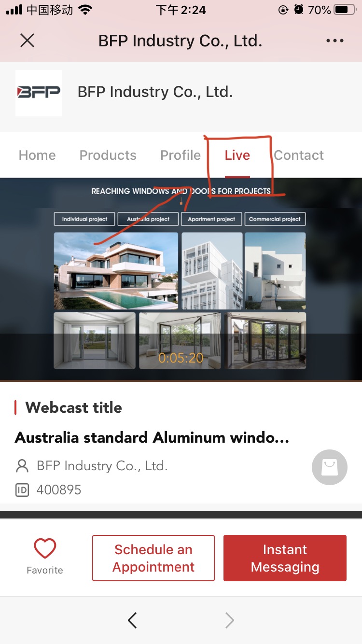Image resolution: width=362 pixels, height=644 pixels.
Task: Tap the BFP company logo
Action: [x=39, y=93]
